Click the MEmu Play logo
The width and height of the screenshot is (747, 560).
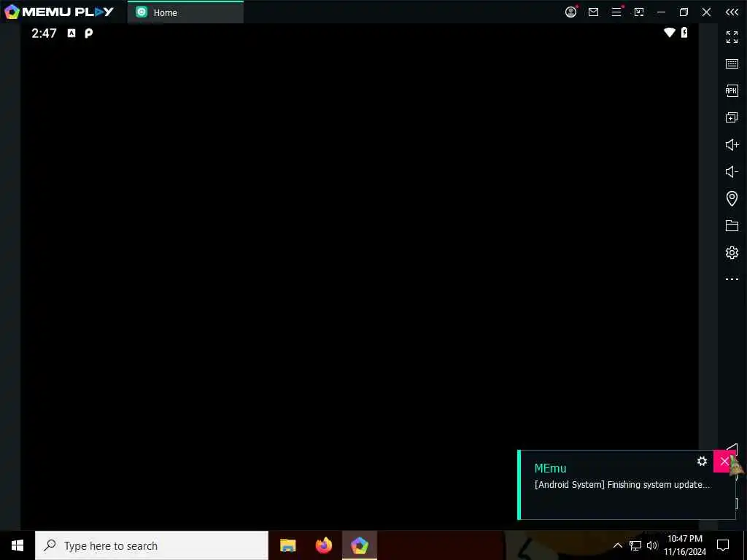click(x=59, y=12)
